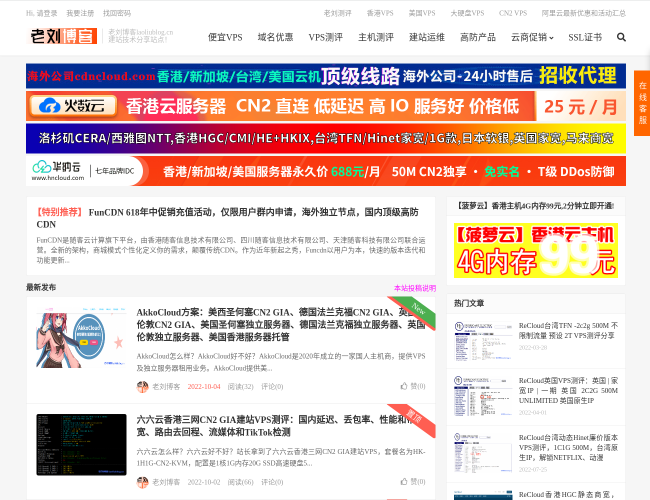Open the 华纳云 banner logo ad
The height and width of the screenshot is (500, 650).
click(x=58, y=171)
